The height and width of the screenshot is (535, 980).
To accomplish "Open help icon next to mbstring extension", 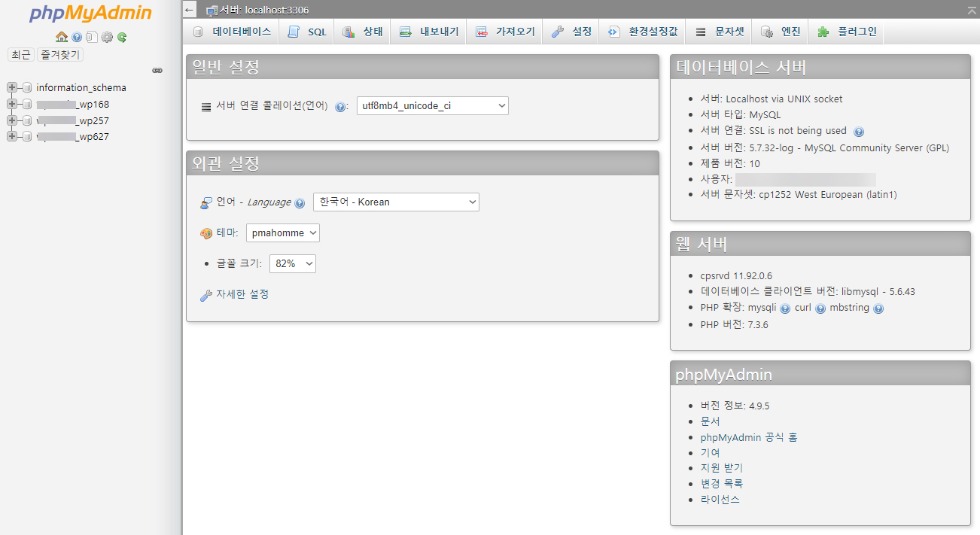I will tap(878, 309).
